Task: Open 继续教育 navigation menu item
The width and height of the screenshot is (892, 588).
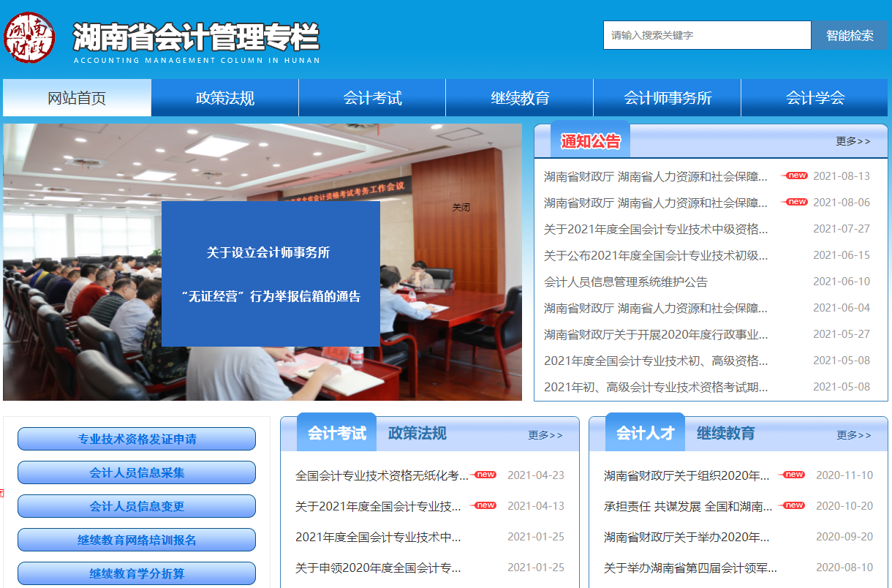Action: pos(520,98)
